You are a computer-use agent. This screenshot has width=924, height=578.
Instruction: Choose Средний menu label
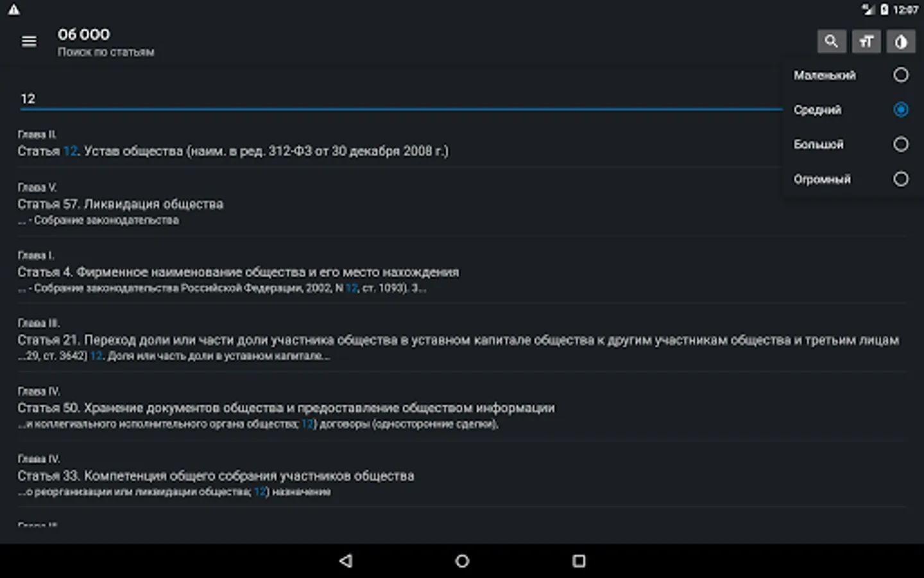click(x=817, y=110)
